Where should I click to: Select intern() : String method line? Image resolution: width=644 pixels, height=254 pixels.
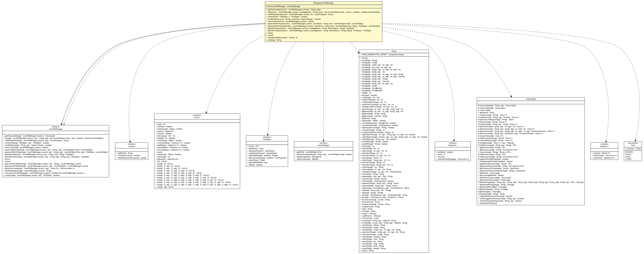coord(367,251)
